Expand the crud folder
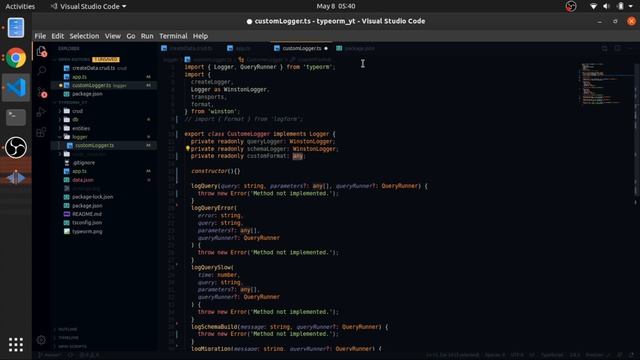Viewport: 640px width, 360px height. 78,111
